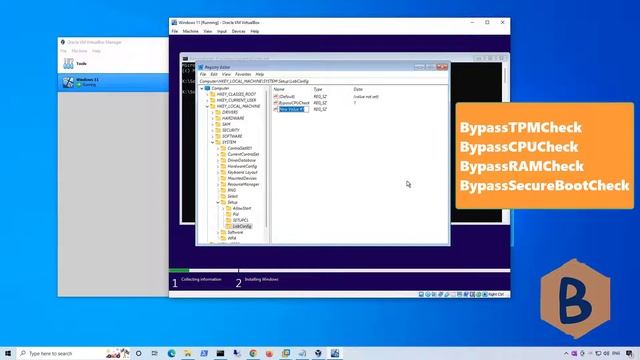640x360 pixels.
Task: Open Cortana from the taskbar
Action: point(139,353)
